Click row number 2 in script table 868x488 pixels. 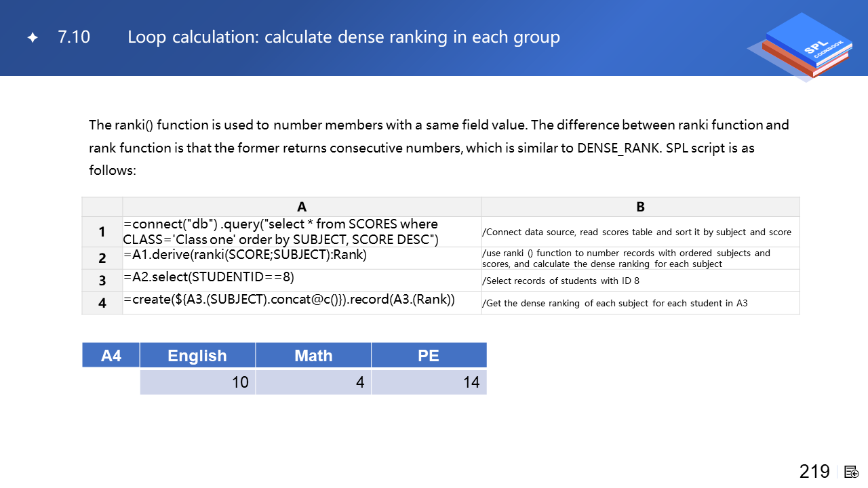tap(102, 258)
